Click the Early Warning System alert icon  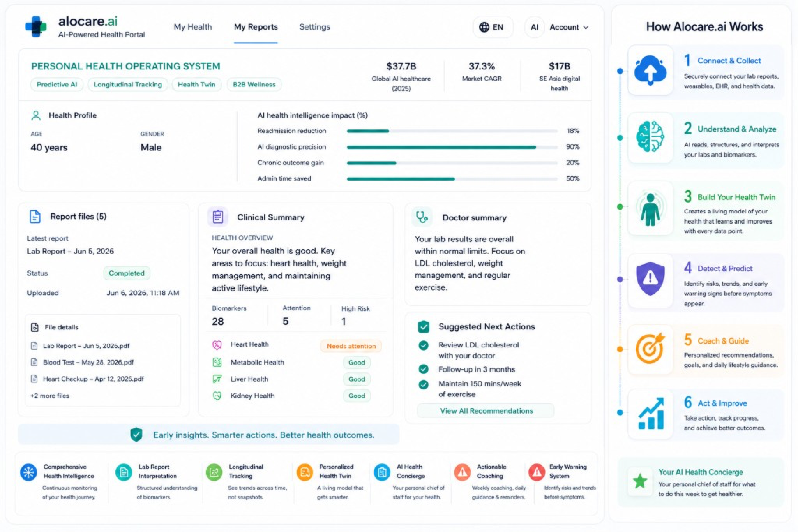(537, 472)
